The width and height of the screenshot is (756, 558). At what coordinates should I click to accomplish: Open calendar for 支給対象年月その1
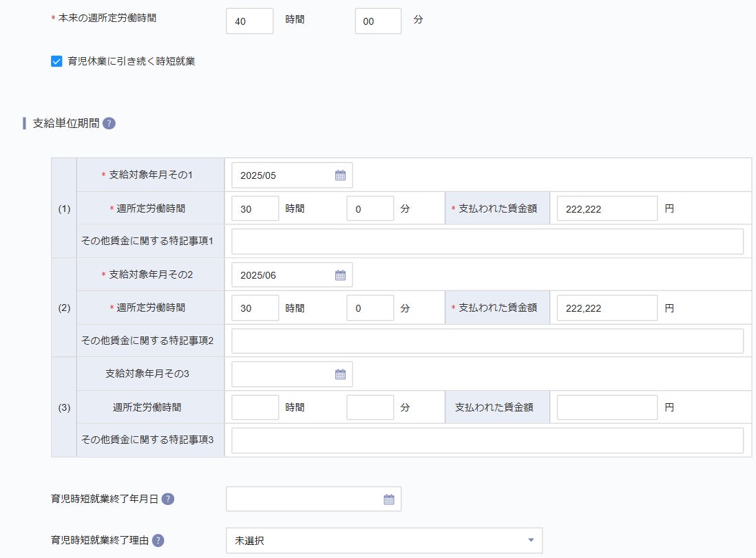click(340, 175)
